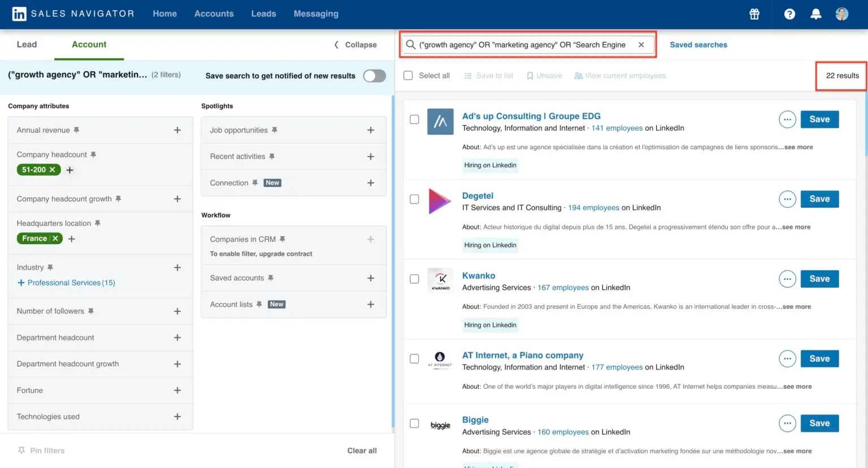
Task: Click the Biggie company logo
Action: pos(440,425)
